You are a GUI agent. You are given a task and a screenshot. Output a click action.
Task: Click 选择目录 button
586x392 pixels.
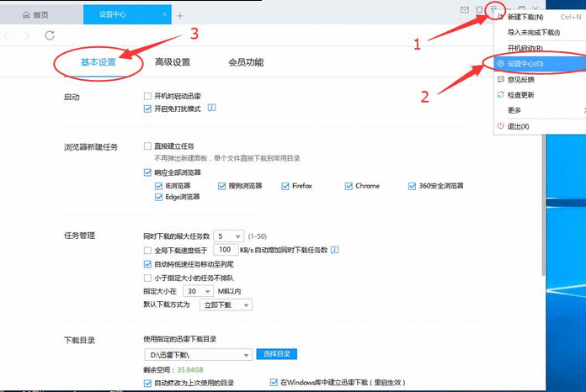(276, 354)
